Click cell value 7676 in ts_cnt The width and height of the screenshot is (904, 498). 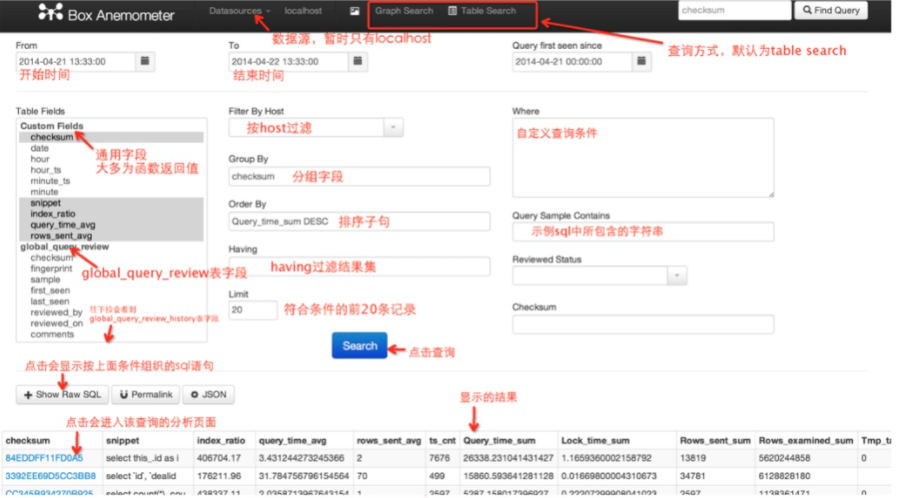click(439, 458)
